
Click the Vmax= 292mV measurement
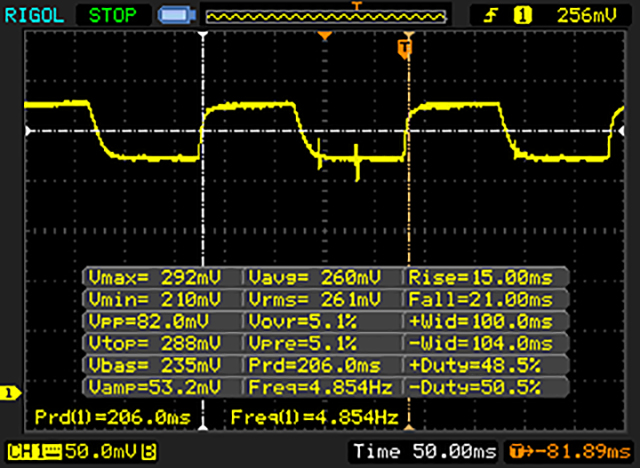point(155,278)
